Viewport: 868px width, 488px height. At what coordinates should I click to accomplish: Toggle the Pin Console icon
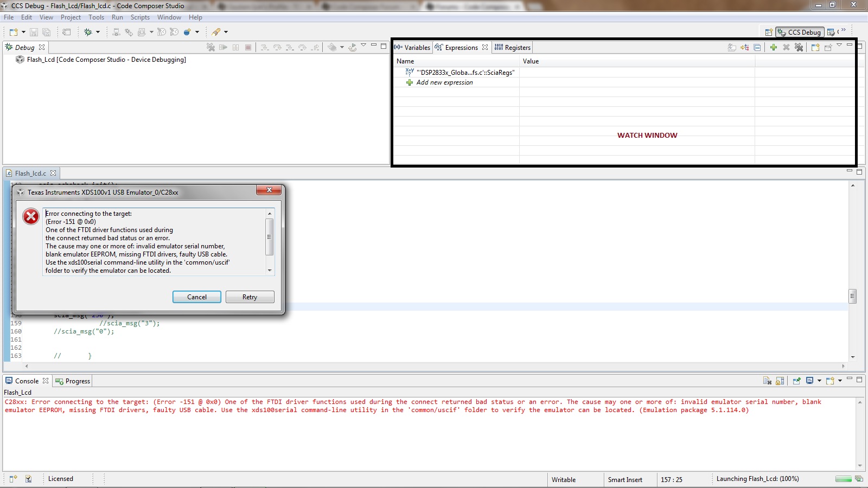pos(796,381)
